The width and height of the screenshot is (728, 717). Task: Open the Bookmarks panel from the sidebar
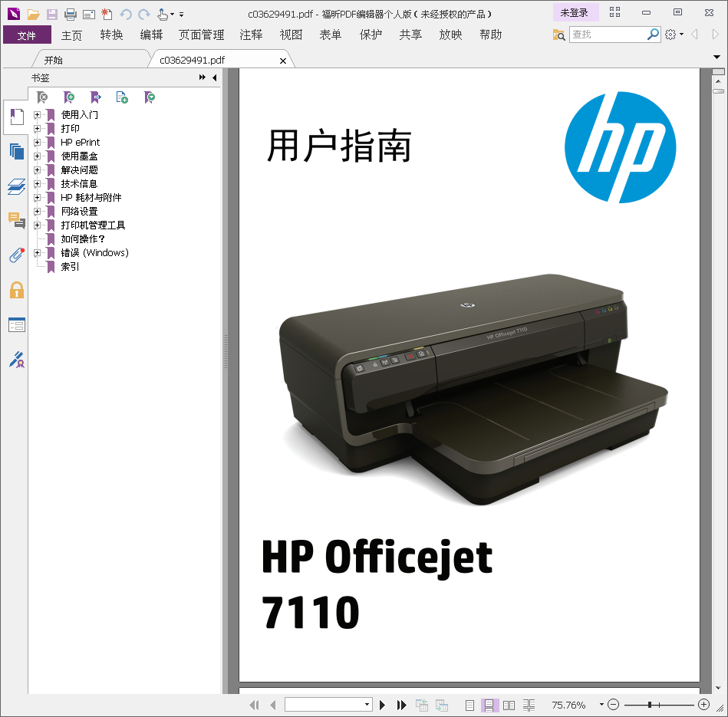17,117
